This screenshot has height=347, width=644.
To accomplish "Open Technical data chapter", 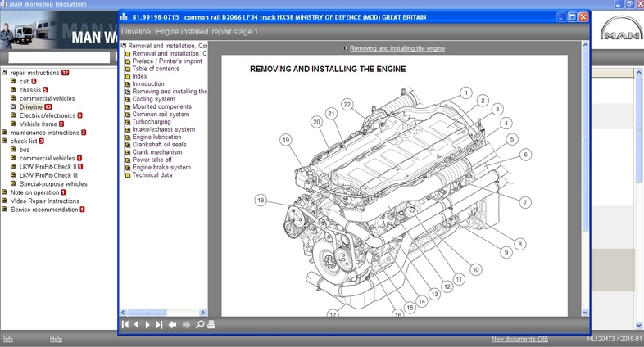I will (x=152, y=175).
